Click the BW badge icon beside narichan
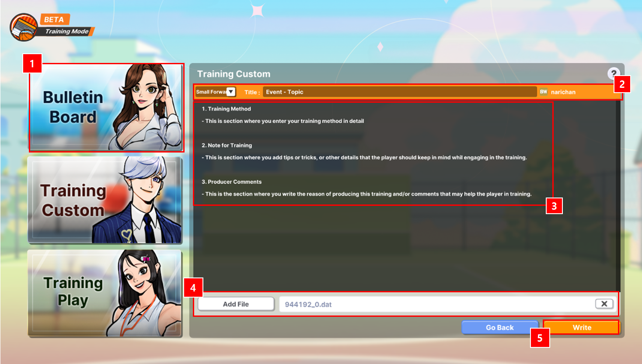Viewport: 642px width, 364px height. [x=544, y=92]
